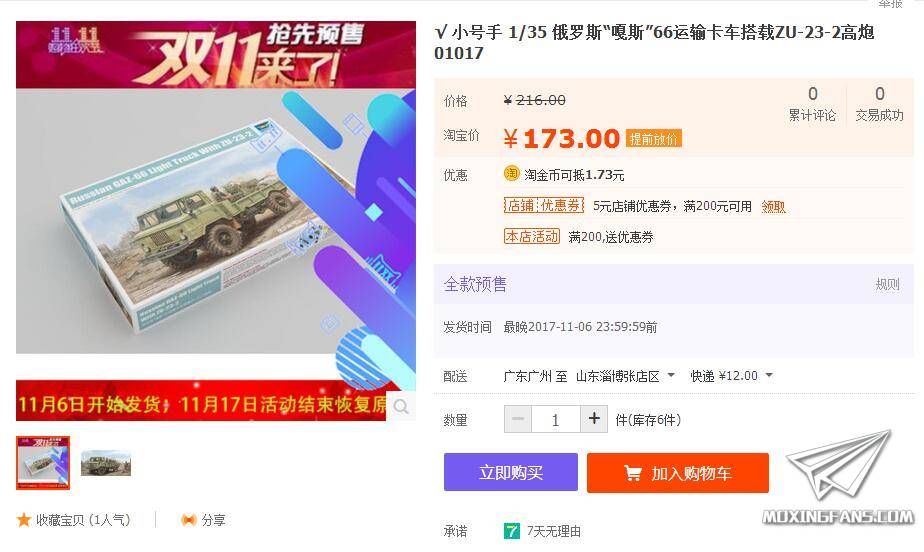Click the 领取 coupon link

coord(773,206)
